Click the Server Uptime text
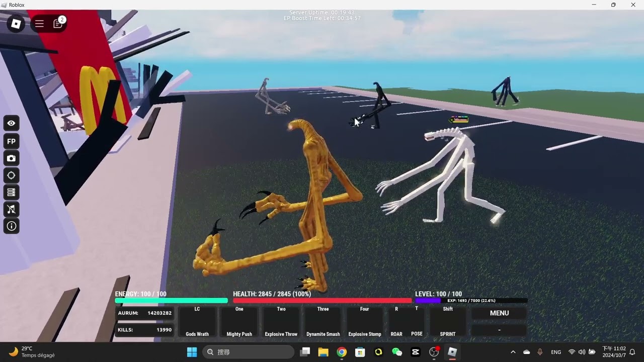644x362 pixels. pos(322,13)
